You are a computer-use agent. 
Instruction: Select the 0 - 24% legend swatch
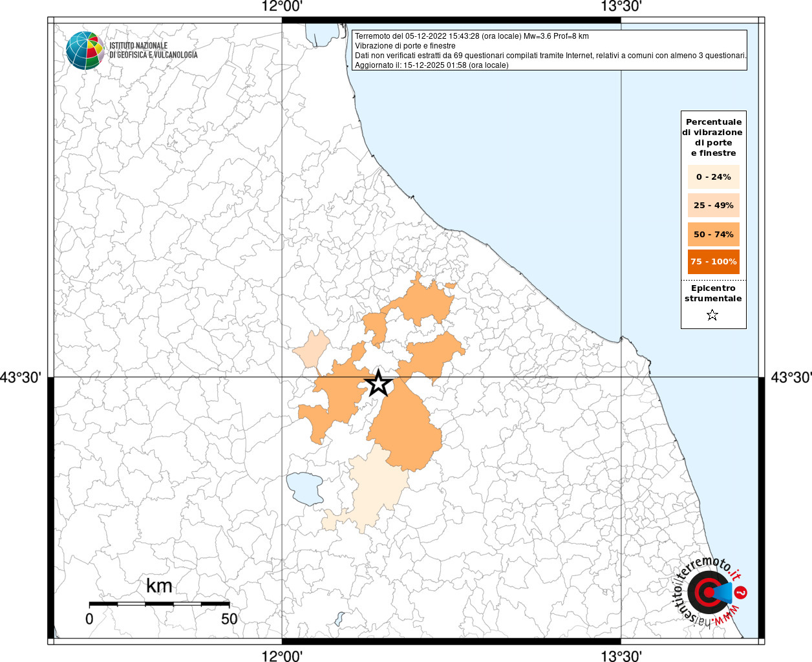(713, 176)
